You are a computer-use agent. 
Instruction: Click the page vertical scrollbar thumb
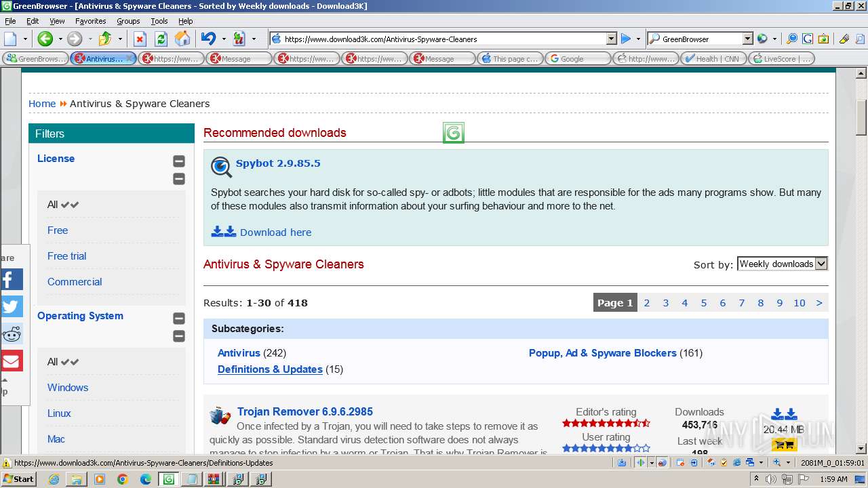pyautogui.click(x=861, y=117)
